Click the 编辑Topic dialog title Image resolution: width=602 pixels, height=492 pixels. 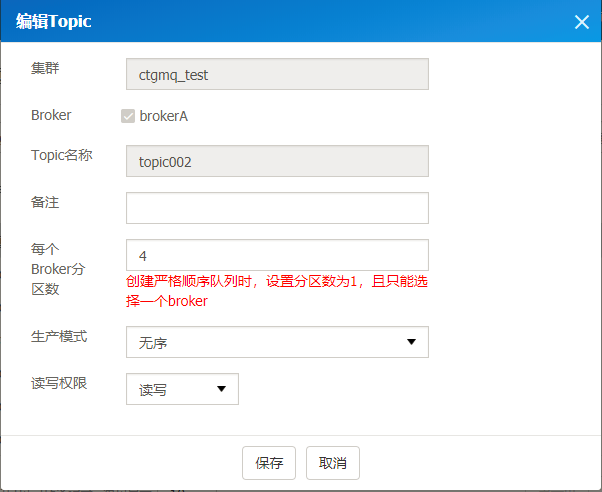pyautogui.click(x=53, y=21)
